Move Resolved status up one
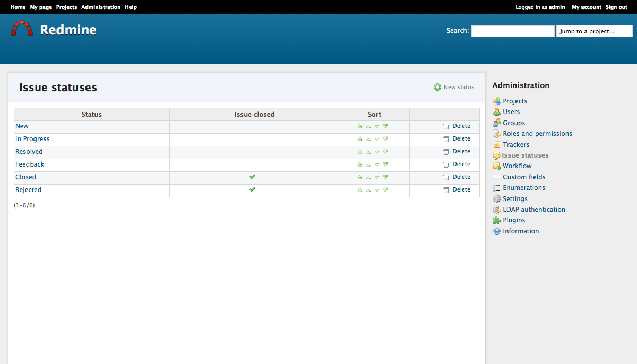This screenshot has width=637, height=364. (368, 152)
